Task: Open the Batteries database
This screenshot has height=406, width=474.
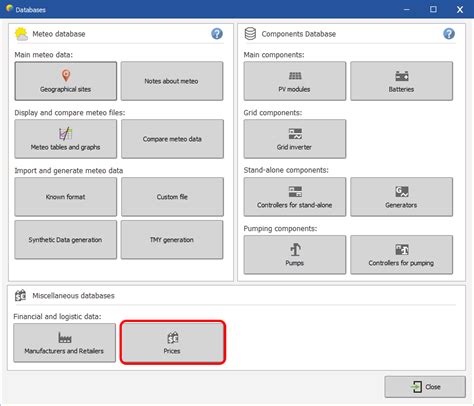Action: [x=401, y=81]
